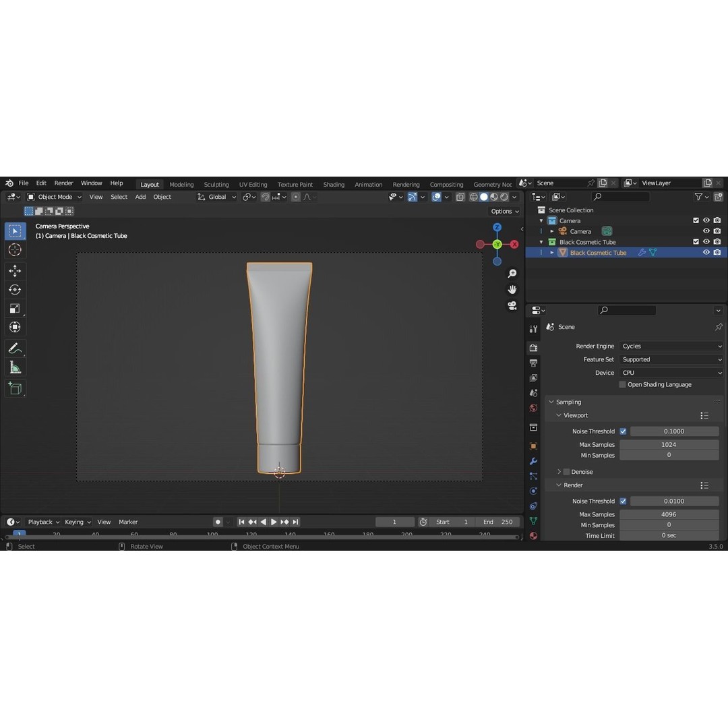728x728 pixels.
Task: Activate the 3D Cursor tool
Action: tap(15, 250)
